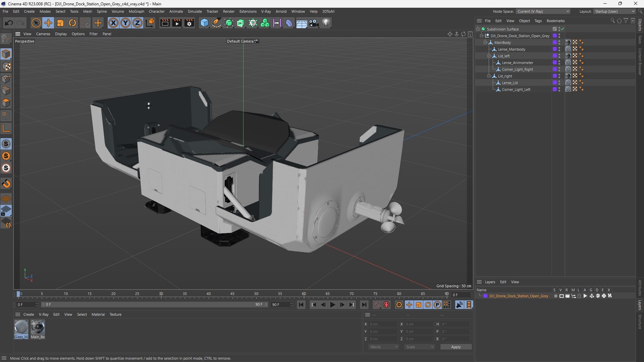644x362 pixels.
Task: Click the Undo arrow icon
Action: point(9,23)
